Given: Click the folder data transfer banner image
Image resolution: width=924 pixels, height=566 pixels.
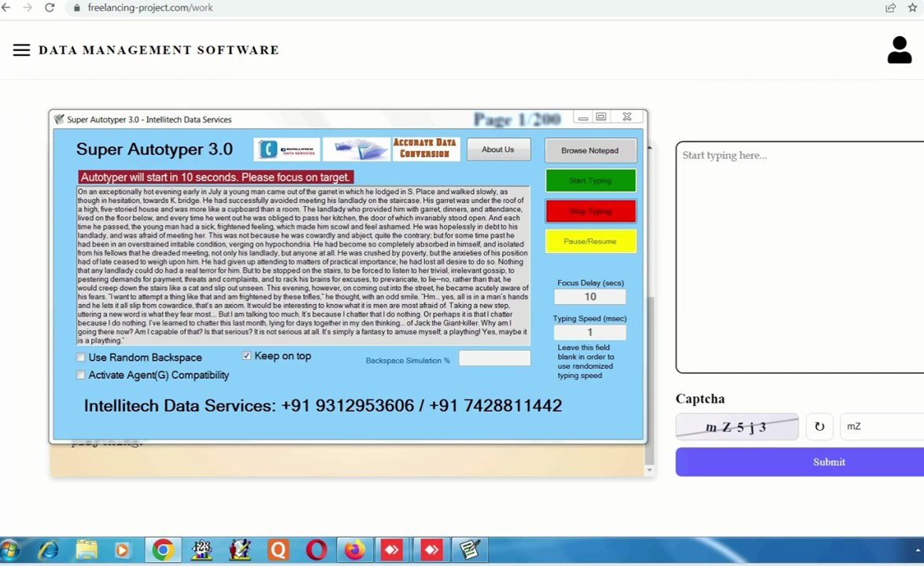Looking at the screenshot, I should pyautogui.click(x=357, y=149).
